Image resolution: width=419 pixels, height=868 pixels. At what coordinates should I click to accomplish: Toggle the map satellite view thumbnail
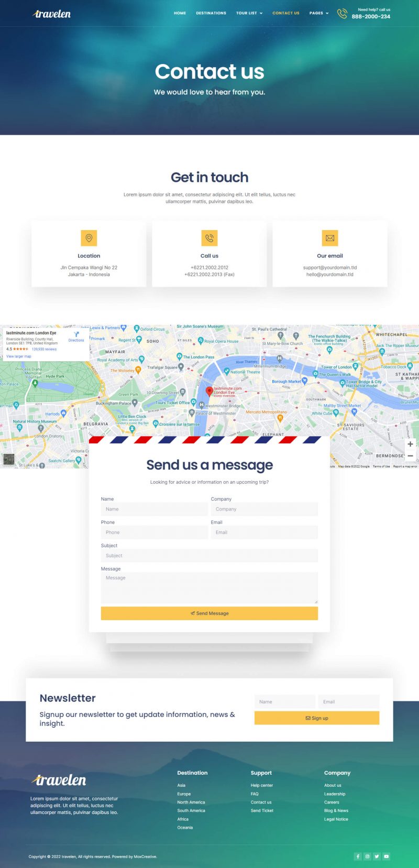tap(8, 459)
